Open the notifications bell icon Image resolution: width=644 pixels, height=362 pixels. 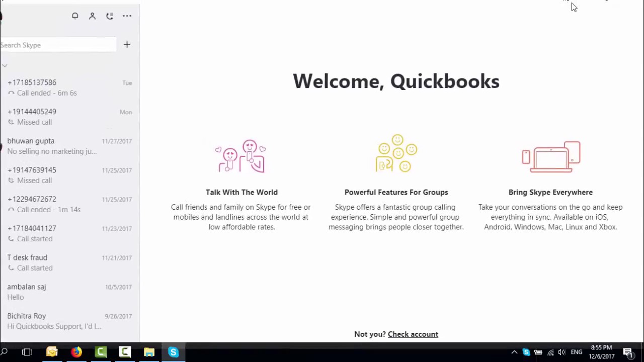click(x=75, y=16)
